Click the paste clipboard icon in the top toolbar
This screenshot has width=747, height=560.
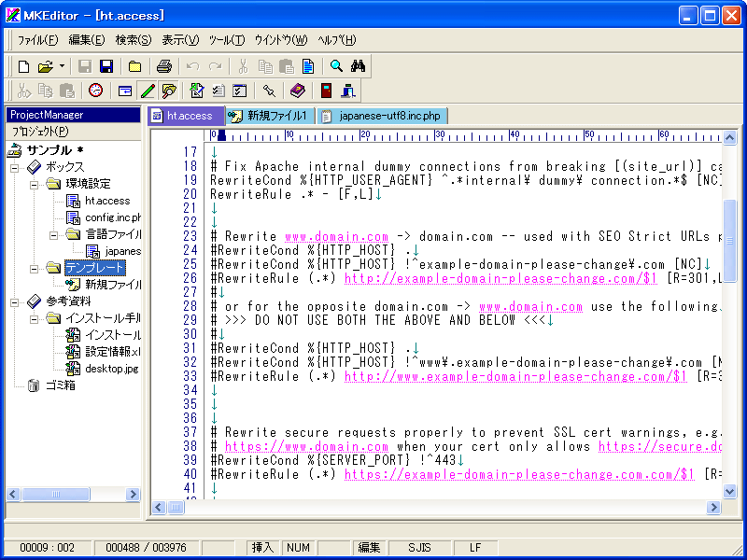coord(287,66)
